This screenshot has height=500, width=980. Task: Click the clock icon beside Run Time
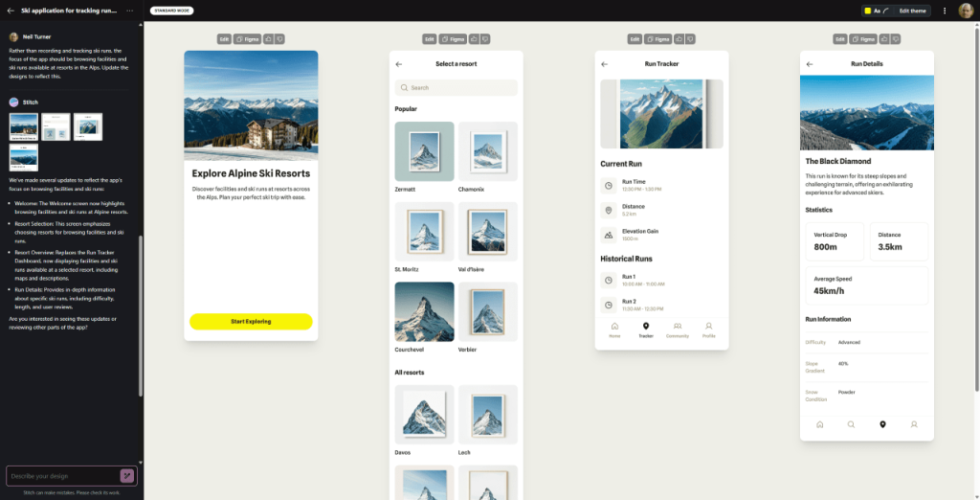[609, 185]
